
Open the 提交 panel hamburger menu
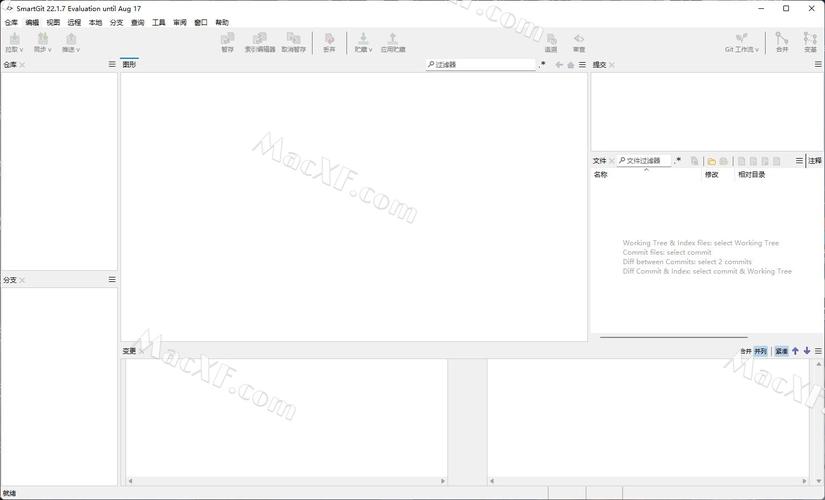pos(818,64)
